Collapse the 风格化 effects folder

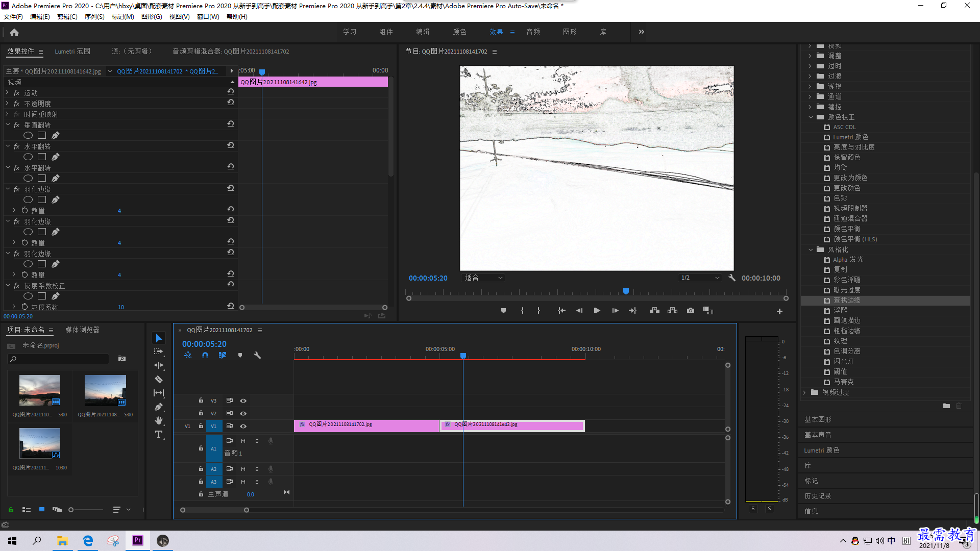(x=811, y=249)
